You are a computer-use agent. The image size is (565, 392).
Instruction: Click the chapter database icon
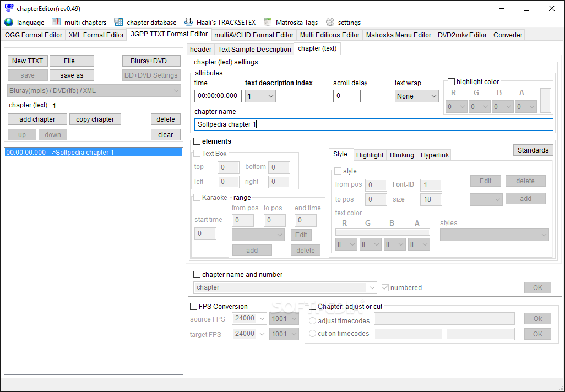[118, 23]
